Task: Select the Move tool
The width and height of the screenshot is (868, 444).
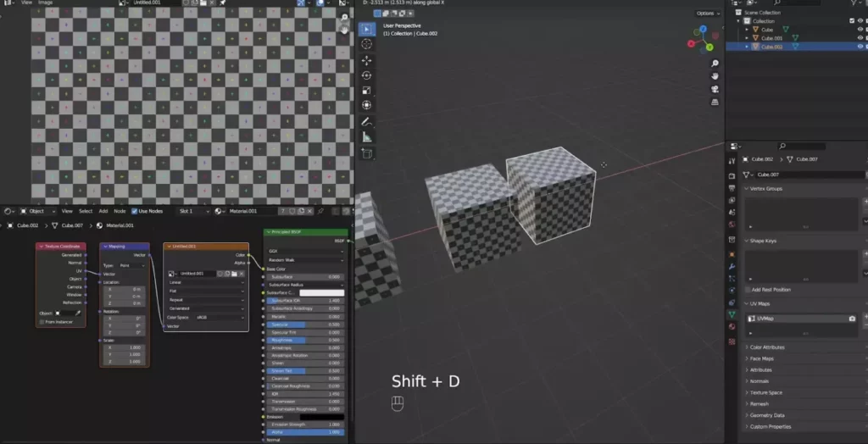Action: coord(367,60)
